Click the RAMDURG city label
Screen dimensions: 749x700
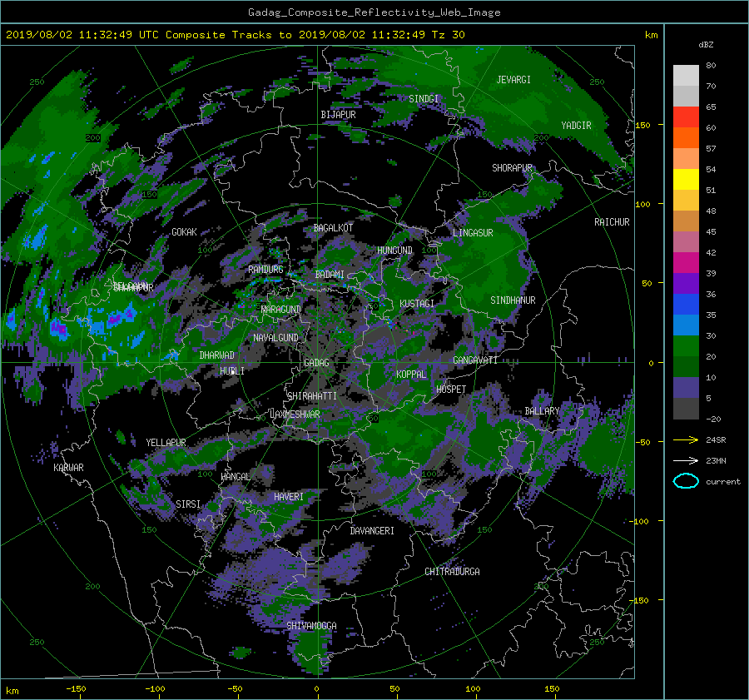point(265,270)
